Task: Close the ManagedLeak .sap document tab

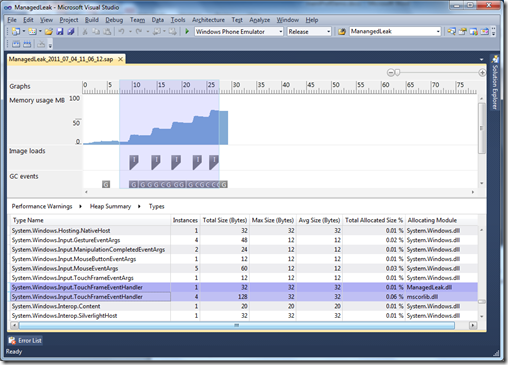Action: click(x=120, y=59)
